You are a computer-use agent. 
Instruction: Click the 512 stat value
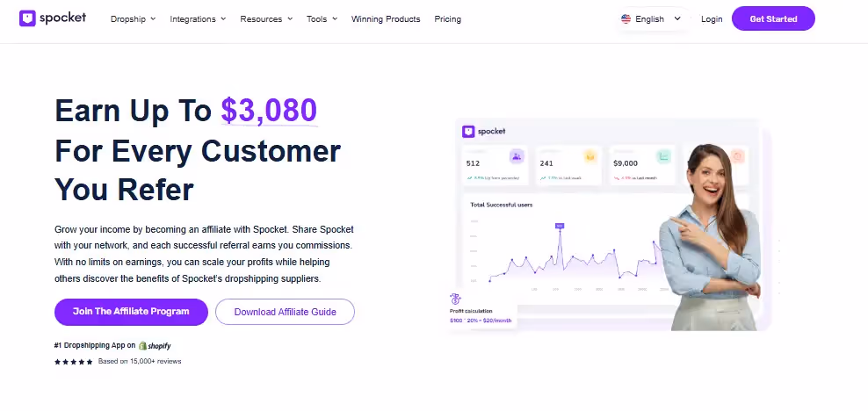(473, 163)
